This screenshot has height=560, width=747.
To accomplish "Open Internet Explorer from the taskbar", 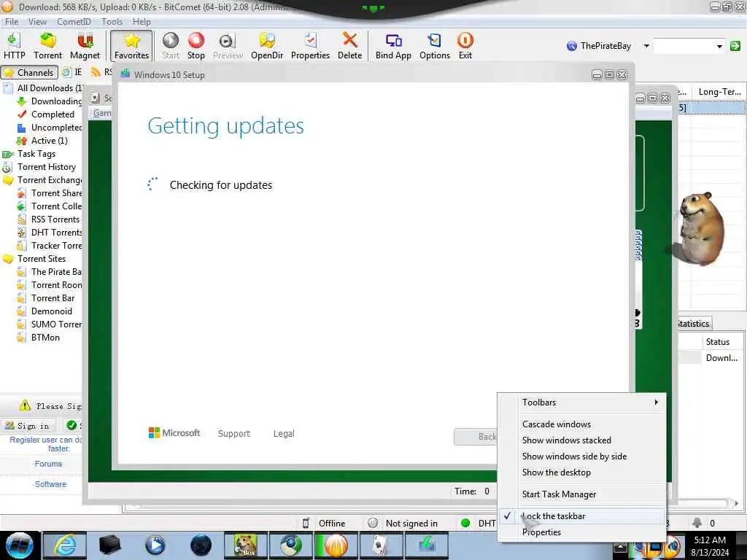I will click(65, 545).
